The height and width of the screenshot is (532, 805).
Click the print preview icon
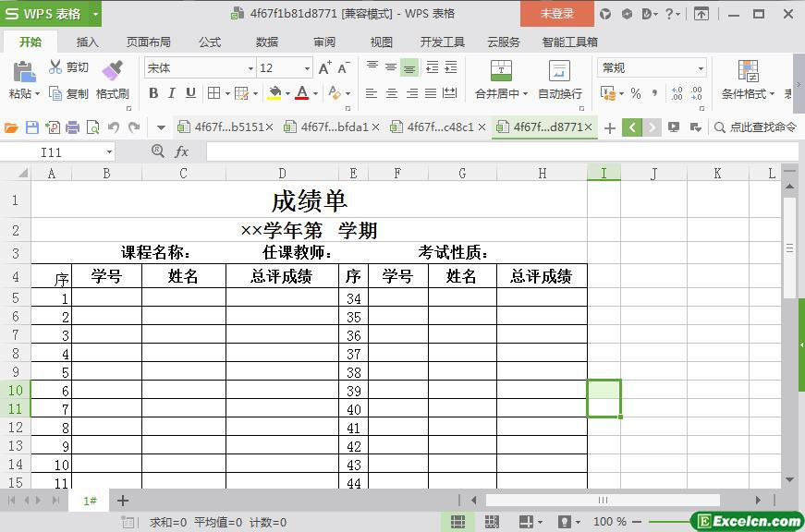coord(93,127)
